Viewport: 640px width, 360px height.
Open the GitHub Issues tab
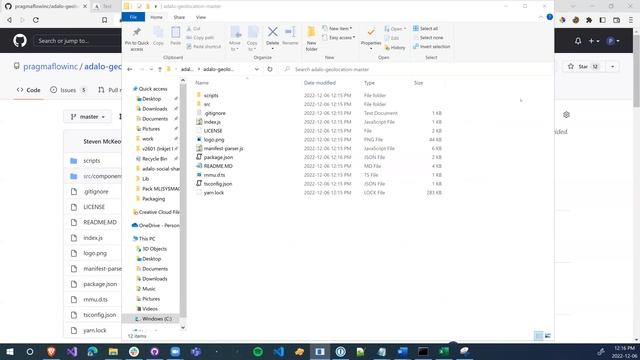point(68,90)
